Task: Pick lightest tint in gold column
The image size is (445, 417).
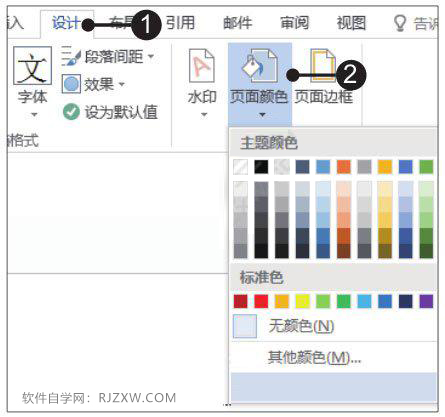Action: point(385,189)
